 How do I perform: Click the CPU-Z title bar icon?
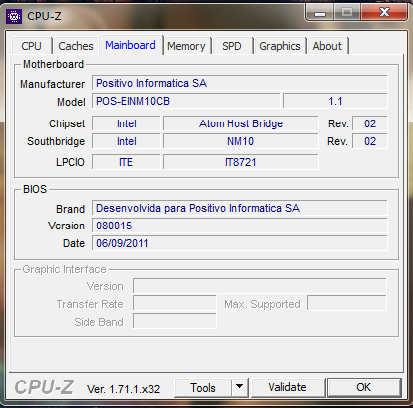pyautogui.click(x=14, y=16)
